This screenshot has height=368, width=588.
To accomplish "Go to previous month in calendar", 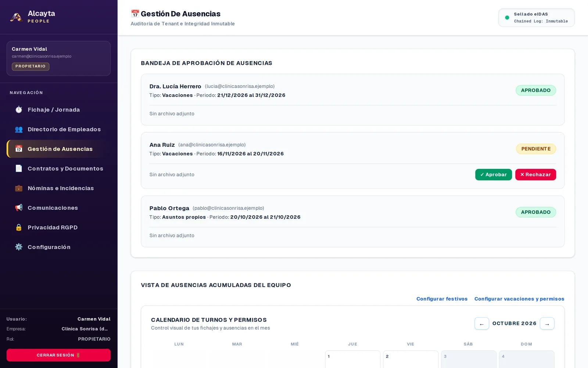I will pyautogui.click(x=482, y=323).
